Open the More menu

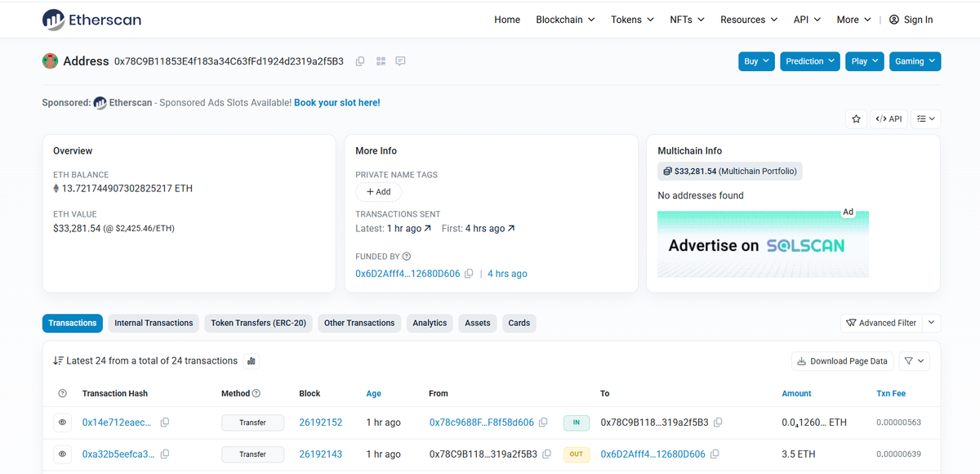coord(853,20)
